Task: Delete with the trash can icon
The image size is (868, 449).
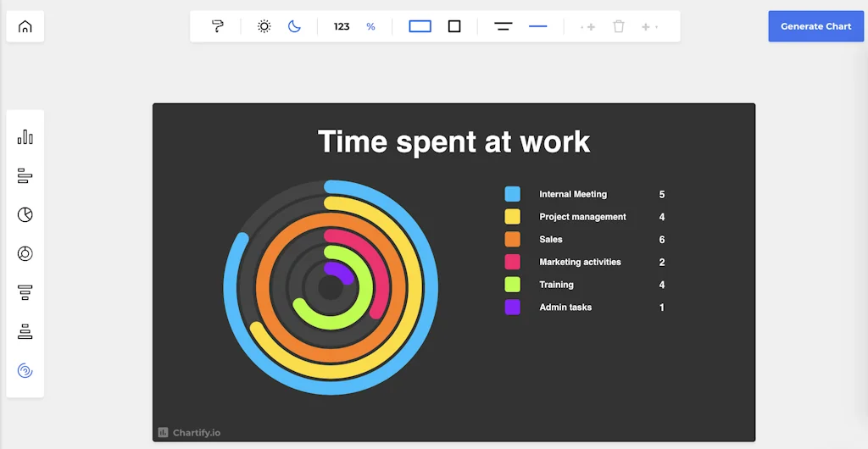Action: coord(619,26)
